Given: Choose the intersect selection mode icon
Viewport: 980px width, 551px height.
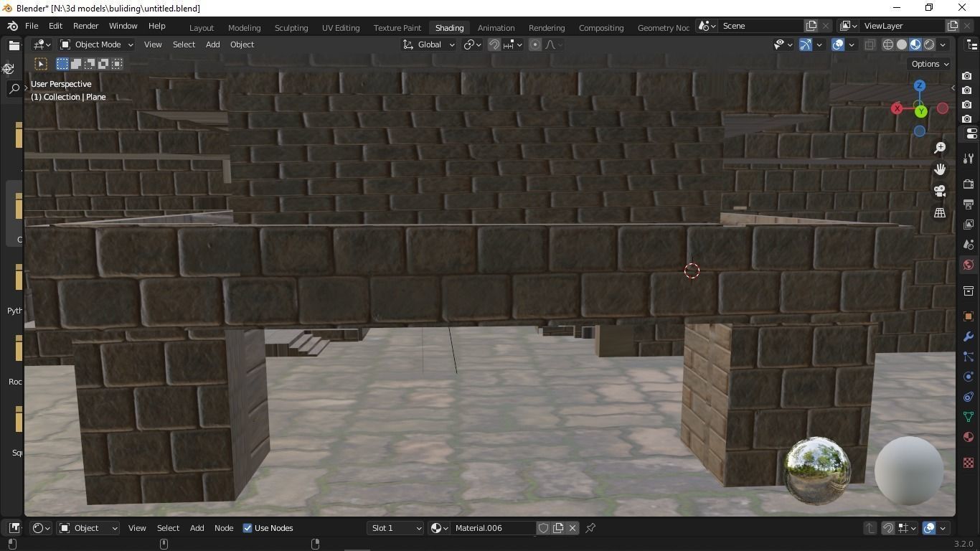Looking at the screenshot, I should (117, 64).
